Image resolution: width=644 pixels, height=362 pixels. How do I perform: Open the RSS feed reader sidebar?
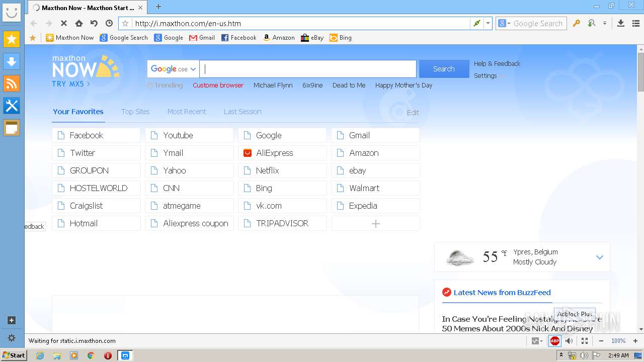click(12, 83)
